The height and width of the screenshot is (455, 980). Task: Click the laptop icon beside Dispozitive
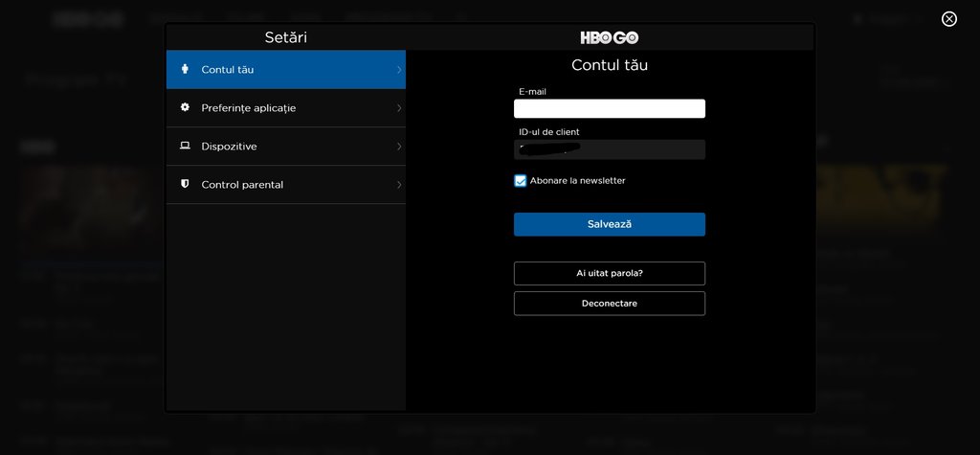(185, 146)
